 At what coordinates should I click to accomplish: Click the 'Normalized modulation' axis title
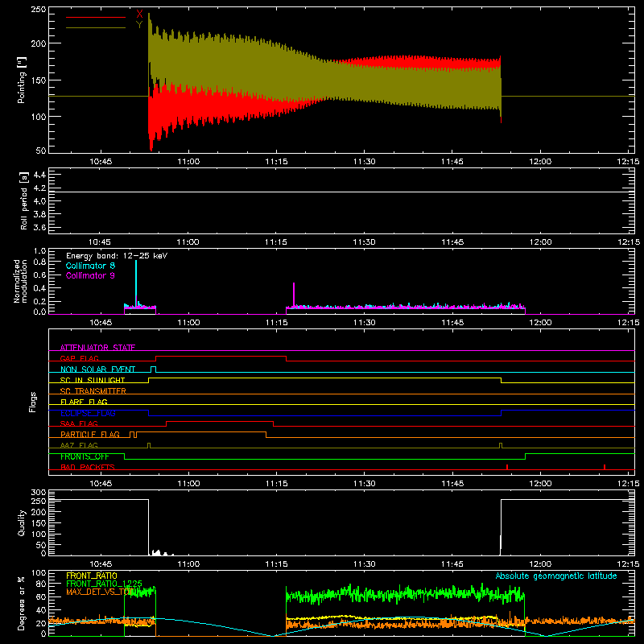[20, 281]
